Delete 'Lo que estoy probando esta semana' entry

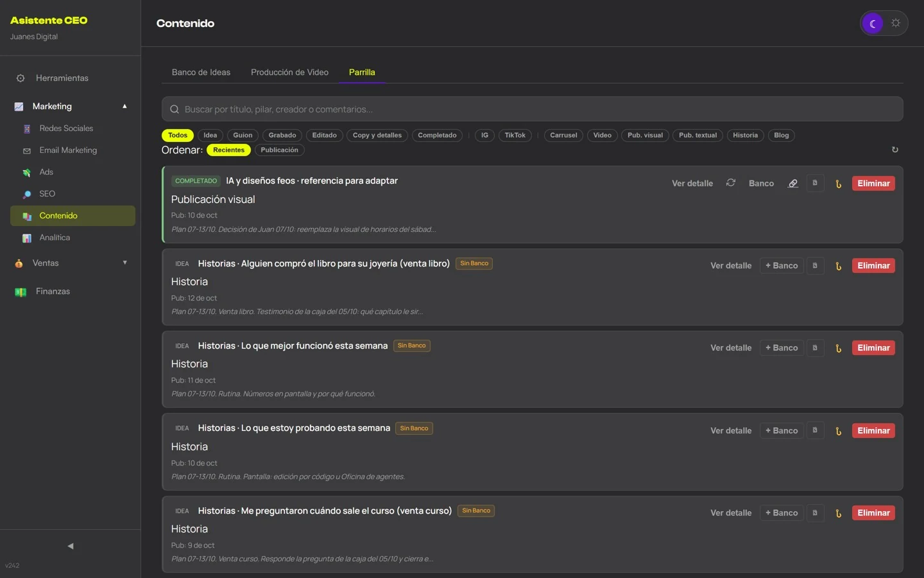click(873, 430)
